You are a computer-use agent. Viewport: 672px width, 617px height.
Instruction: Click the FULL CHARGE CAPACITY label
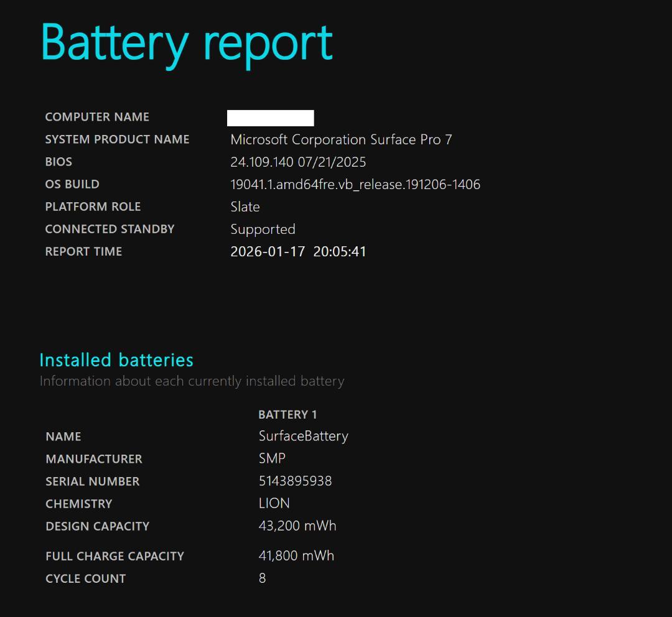tap(114, 556)
